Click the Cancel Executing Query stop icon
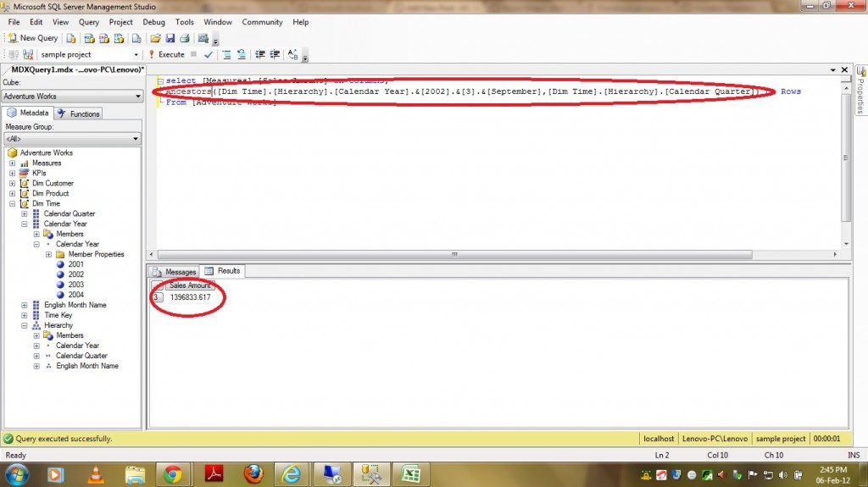 click(194, 54)
